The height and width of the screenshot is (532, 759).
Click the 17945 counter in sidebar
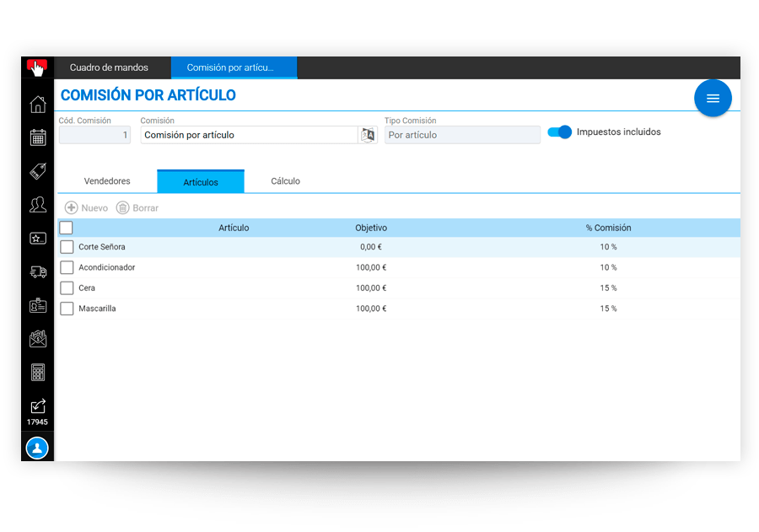[37, 422]
